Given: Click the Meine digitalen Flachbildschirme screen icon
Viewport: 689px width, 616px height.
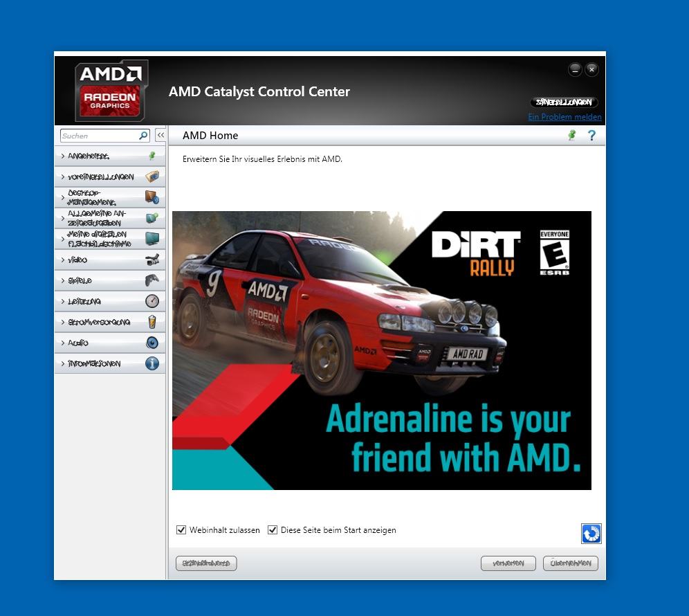Looking at the screenshot, I should pyautogui.click(x=152, y=239).
